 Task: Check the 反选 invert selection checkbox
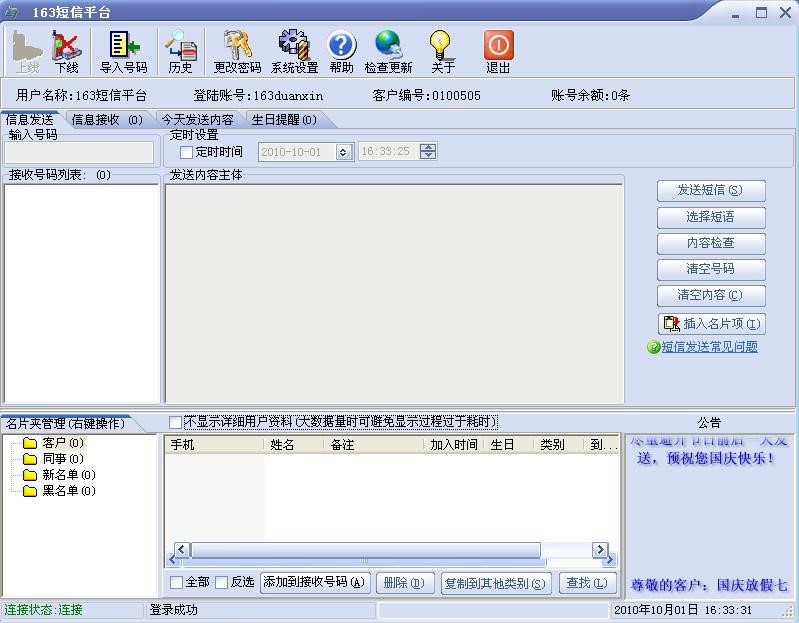(221, 582)
